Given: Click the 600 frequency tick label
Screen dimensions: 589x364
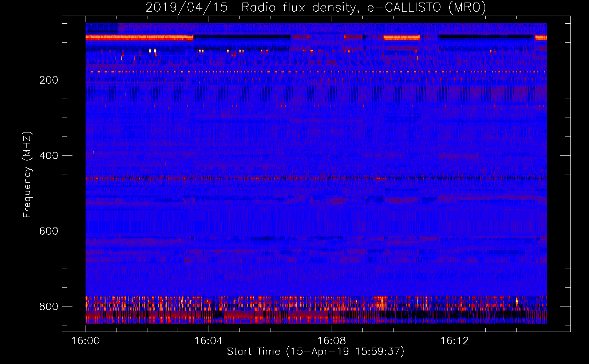Looking at the screenshot, I should [x=49, y=231].
